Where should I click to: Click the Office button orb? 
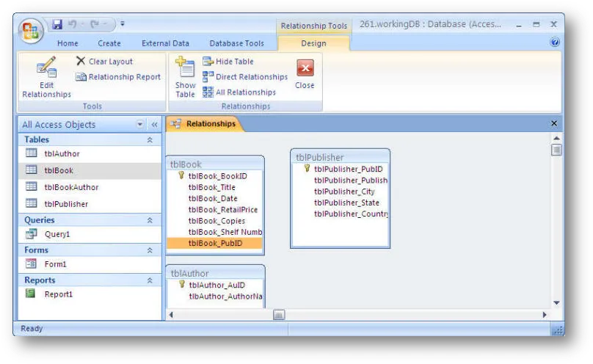click(31, 31)
